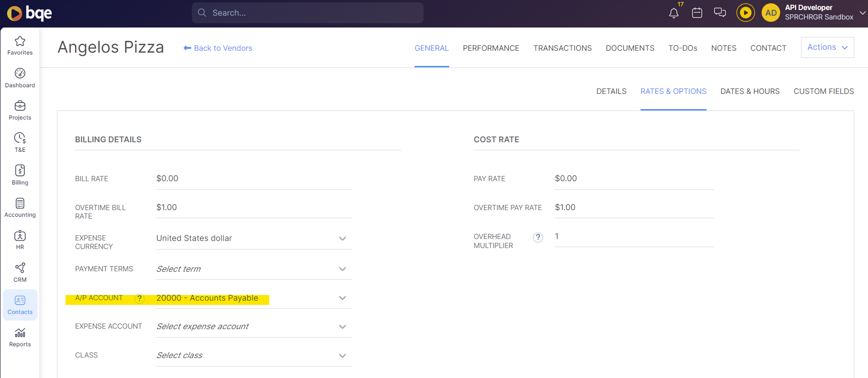
Task: Go to Projects in sidebar
Action: click(20, 111)
